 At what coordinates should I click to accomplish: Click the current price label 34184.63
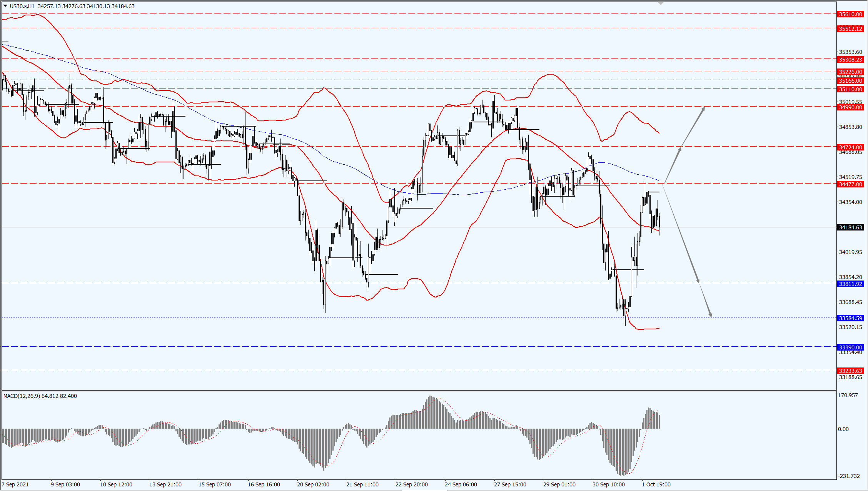[851, 227]
